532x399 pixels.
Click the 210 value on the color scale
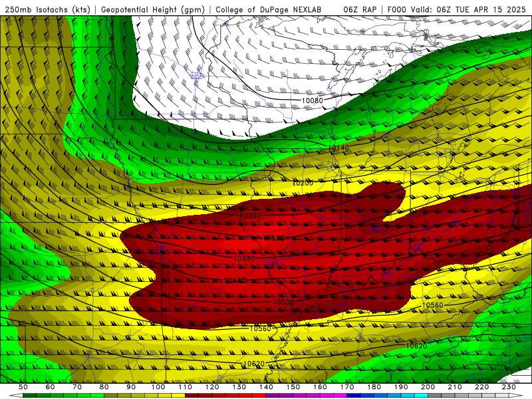pos(455,387)
